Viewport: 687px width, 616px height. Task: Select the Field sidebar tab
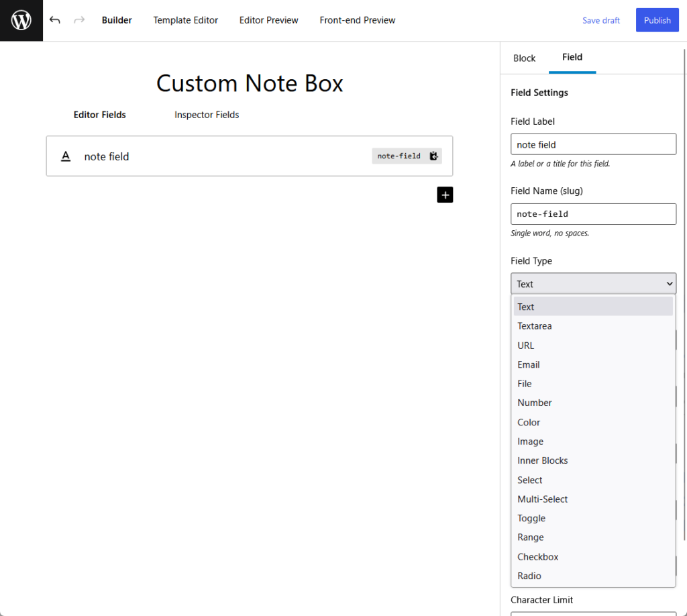(x=572, y=58)
